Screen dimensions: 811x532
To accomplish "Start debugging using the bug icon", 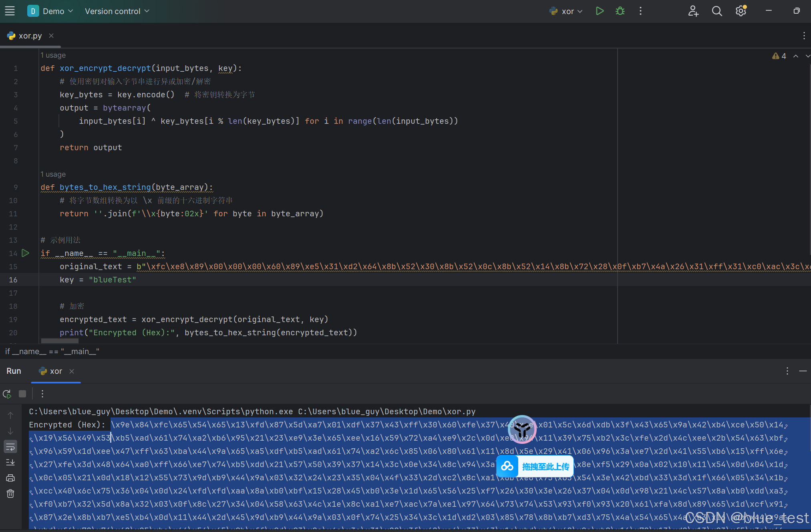I will [x=620, y=11].
